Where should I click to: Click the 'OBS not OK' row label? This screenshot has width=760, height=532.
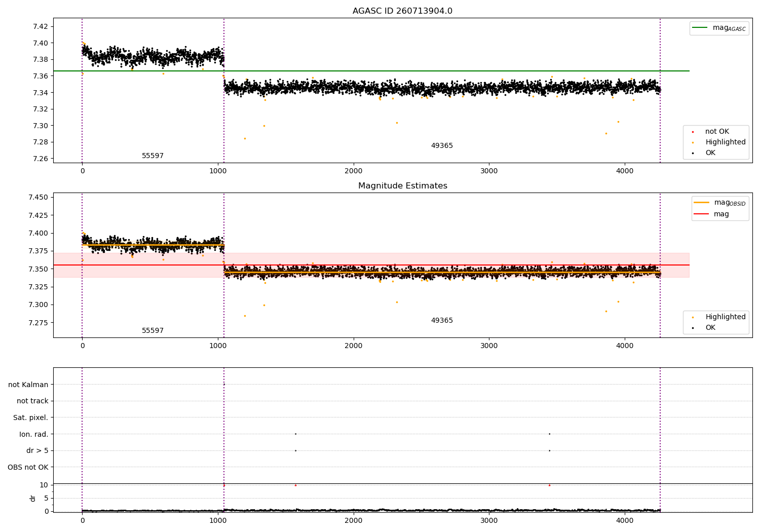[28, 468]
